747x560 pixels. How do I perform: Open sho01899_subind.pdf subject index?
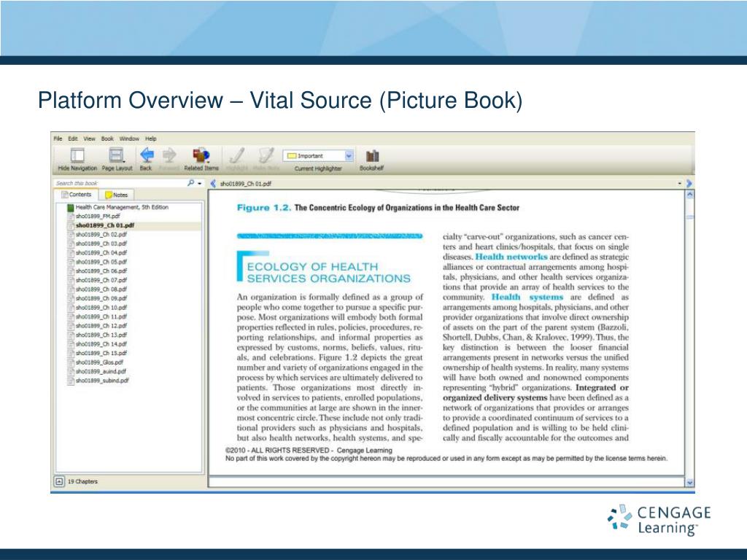[98, 381]
